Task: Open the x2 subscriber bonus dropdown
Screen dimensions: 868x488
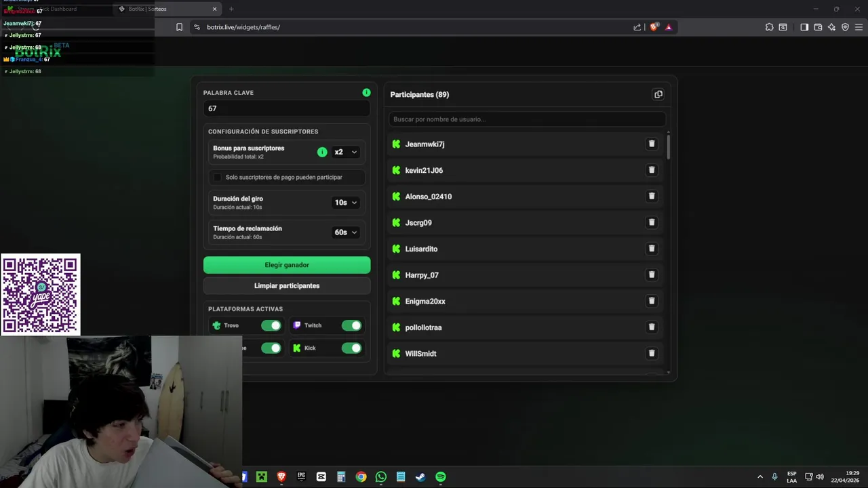Action: pyautogui.click(x=345, y=152)
